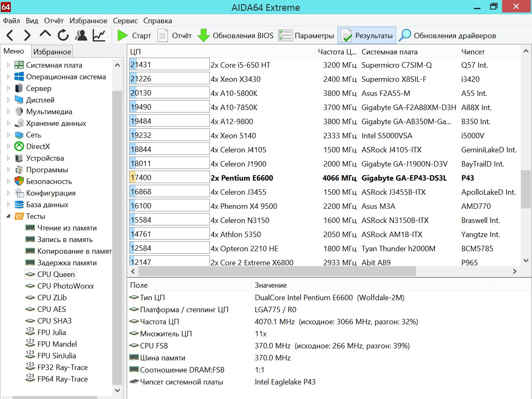The width and height of the screenshot is (532, 399).
Task: Select the 2x Pentium E6600 result row
Action: [324, 178]
